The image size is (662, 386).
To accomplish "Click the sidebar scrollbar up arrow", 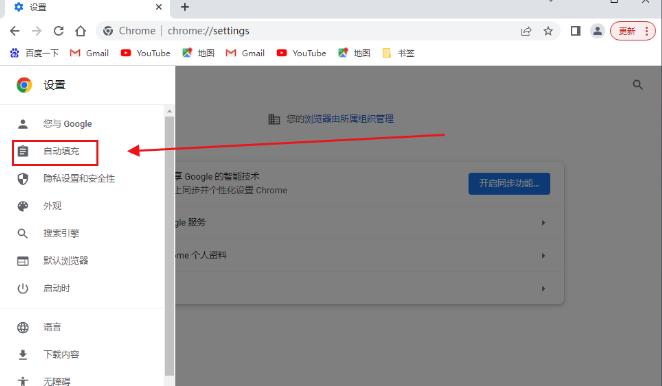I will click(169, 111).
